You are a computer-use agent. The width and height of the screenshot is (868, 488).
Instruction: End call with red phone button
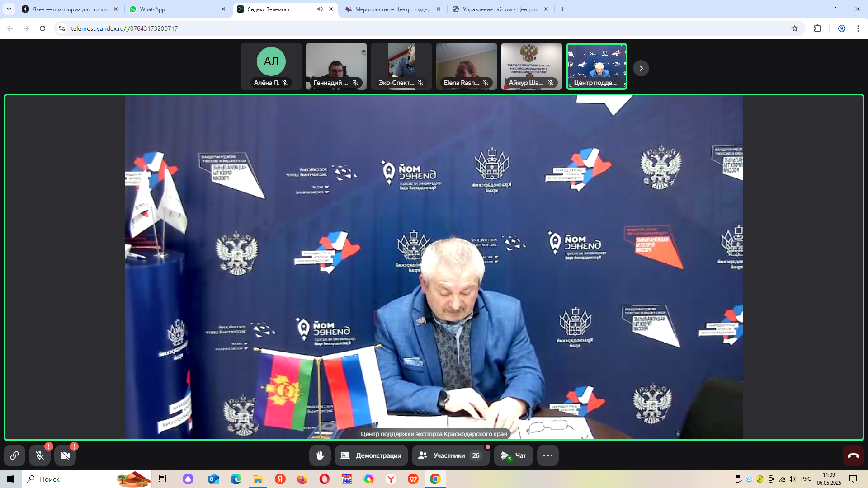[x=853, y=455]
